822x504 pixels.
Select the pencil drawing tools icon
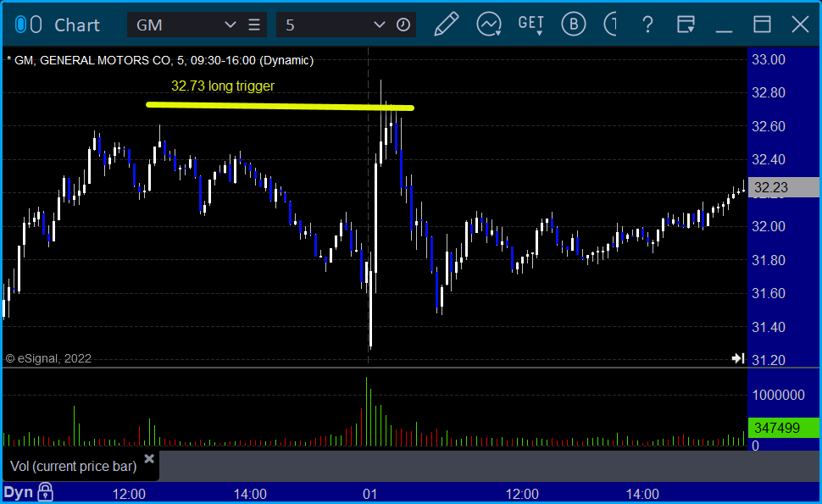[x=447, y=24]
